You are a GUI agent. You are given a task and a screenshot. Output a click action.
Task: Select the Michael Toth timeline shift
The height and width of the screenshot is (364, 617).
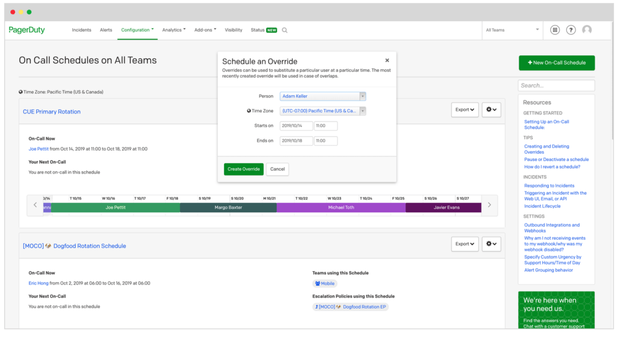pos(341,207)
